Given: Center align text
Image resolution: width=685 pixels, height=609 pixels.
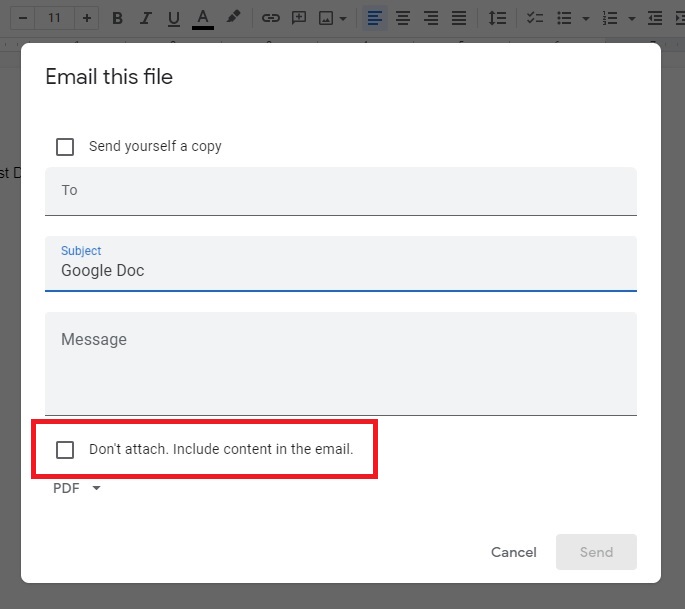Looking at the screenshot, I should coord(402,18).
